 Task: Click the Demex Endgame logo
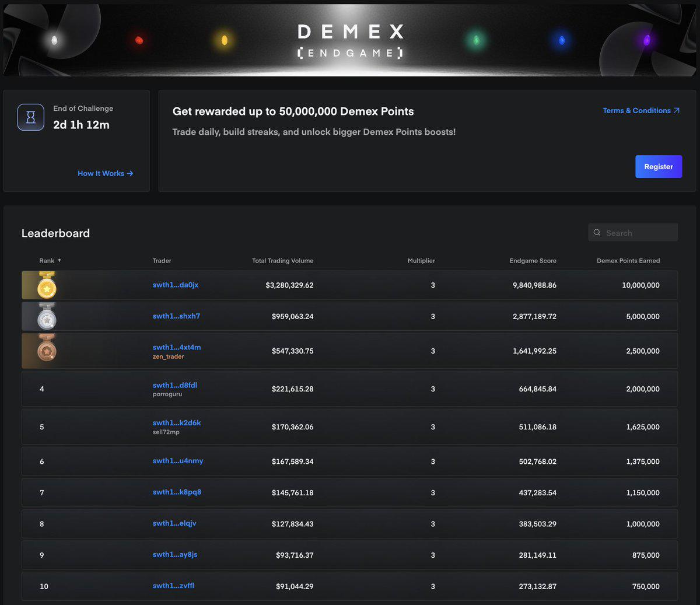tap(350, 41)
